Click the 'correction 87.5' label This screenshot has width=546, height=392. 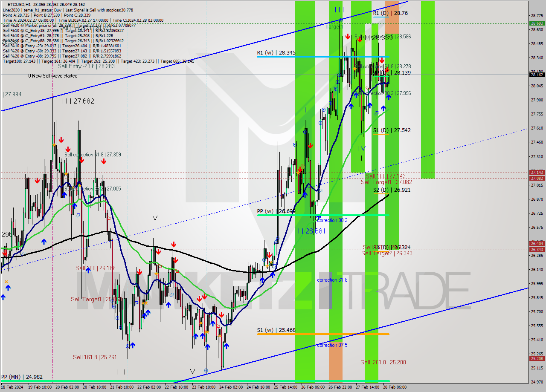(x=332, y=345)
